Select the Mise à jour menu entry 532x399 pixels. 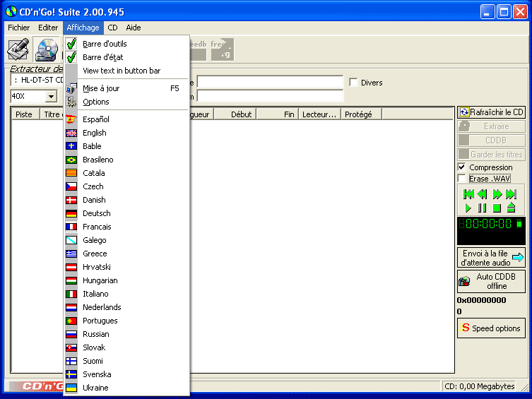pyautogui.click(x=126, y=88)
